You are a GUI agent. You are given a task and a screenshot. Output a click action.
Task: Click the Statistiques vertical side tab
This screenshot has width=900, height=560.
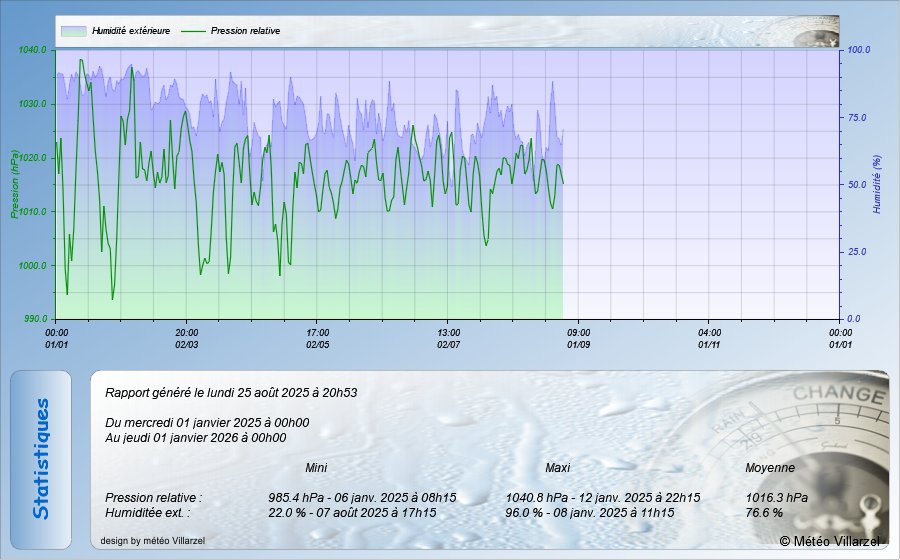click(x=41, y=459)
